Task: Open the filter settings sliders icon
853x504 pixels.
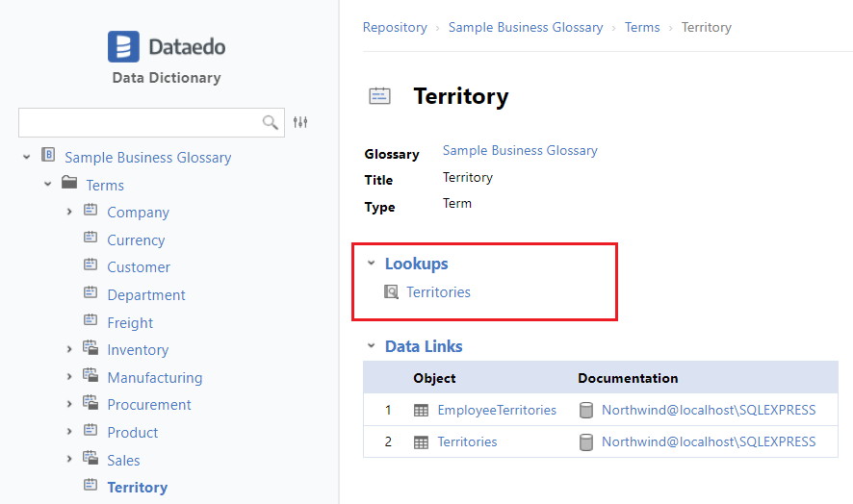Action: tap(300, 122)
